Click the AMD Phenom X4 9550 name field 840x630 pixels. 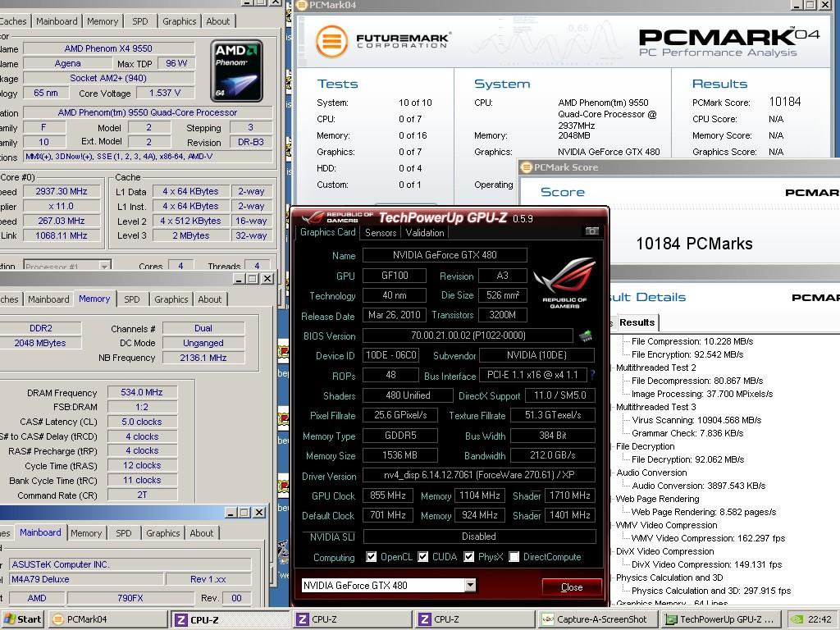pos(108,48)
